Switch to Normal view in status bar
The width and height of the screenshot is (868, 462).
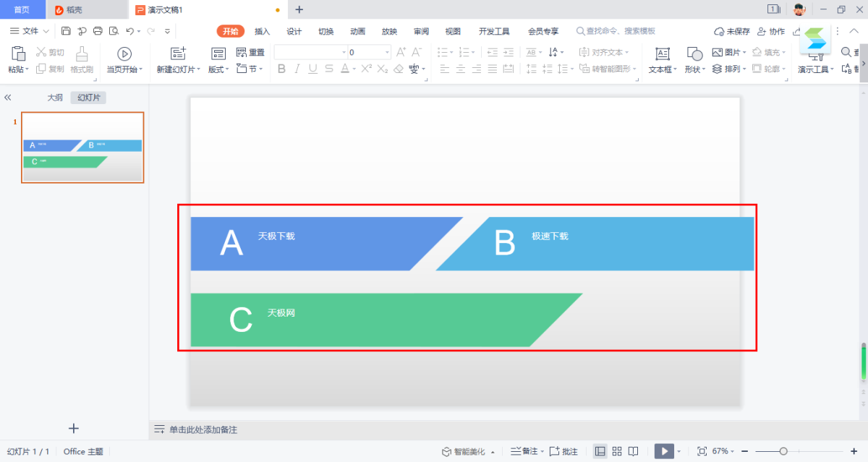600,451
